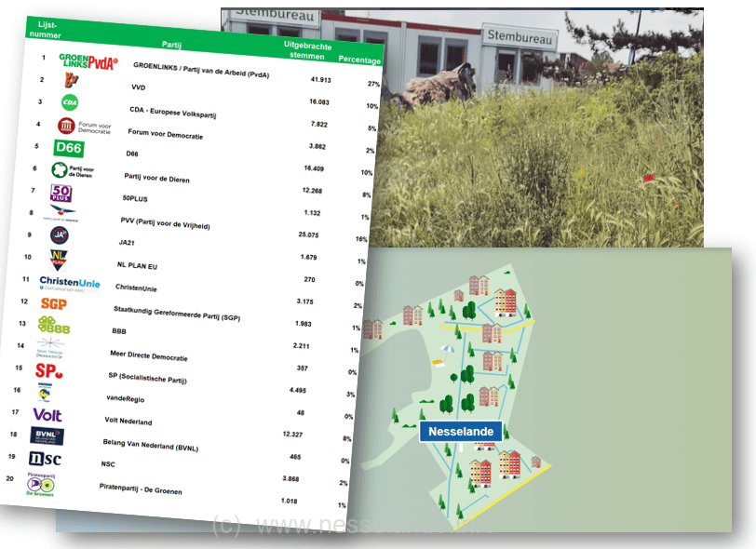Select the 27% percentage value

(x=373, y=84)
